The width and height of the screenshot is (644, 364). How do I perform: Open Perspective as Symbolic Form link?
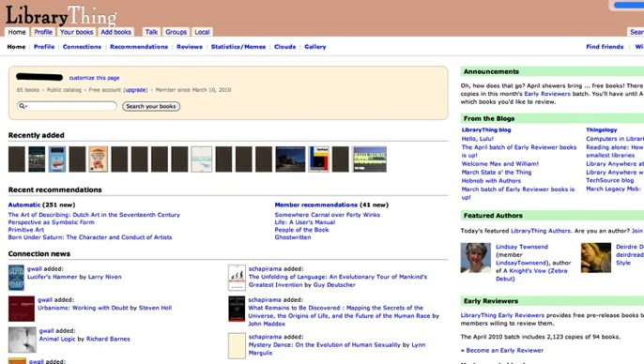pyautogui.click(x=52, y=222)
